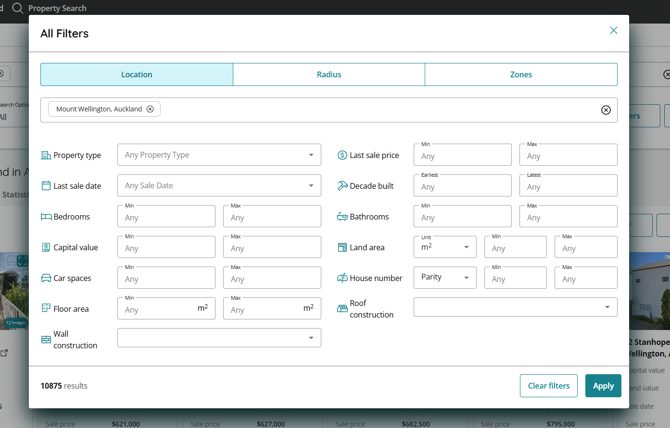
Task: Apply the selected filters
Action: point(603,386)
